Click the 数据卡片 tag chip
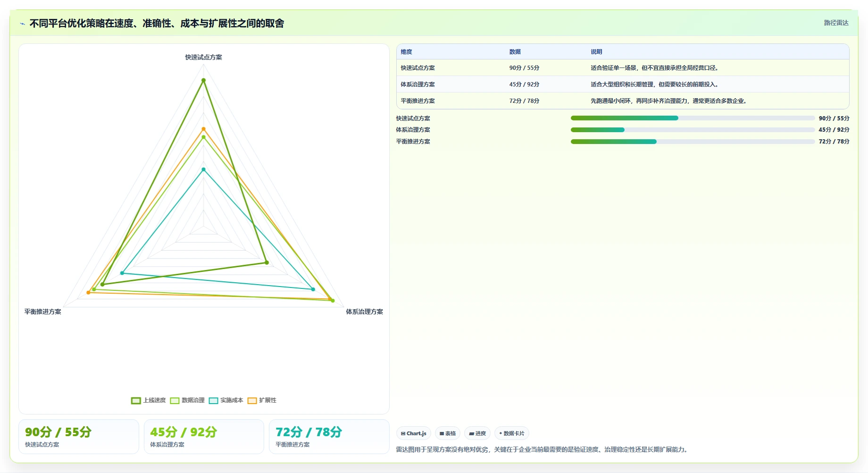The width and height of the screenshot is (868, 473). click(512, 433)
